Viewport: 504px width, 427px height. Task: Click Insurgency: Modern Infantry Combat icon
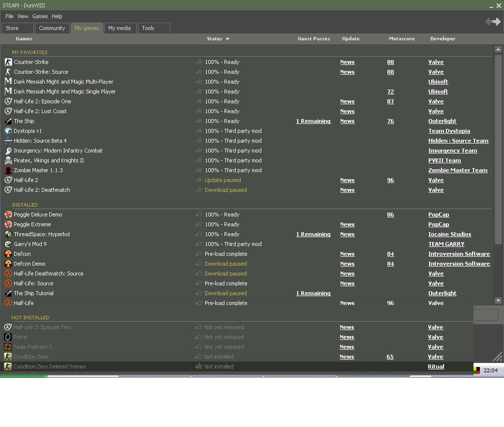(8, 151)
